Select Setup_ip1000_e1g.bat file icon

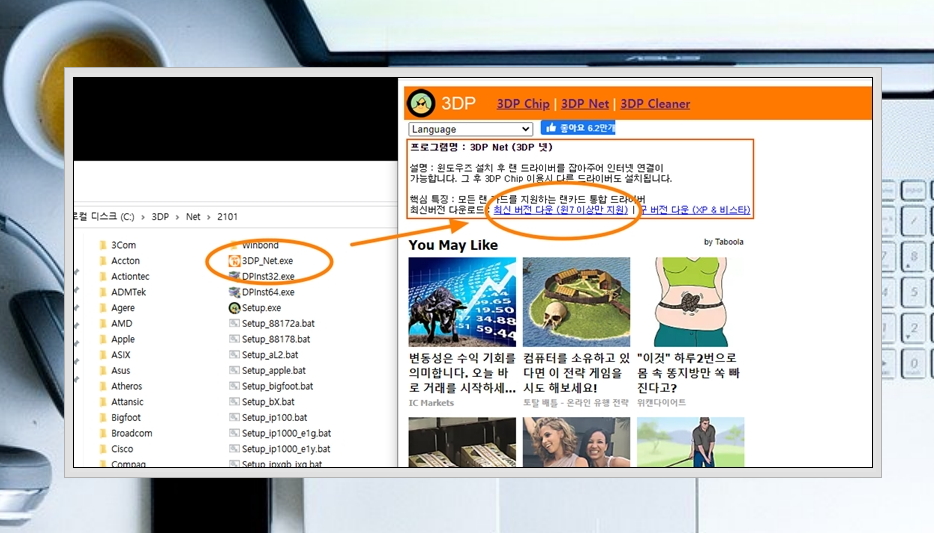(234, 433)
